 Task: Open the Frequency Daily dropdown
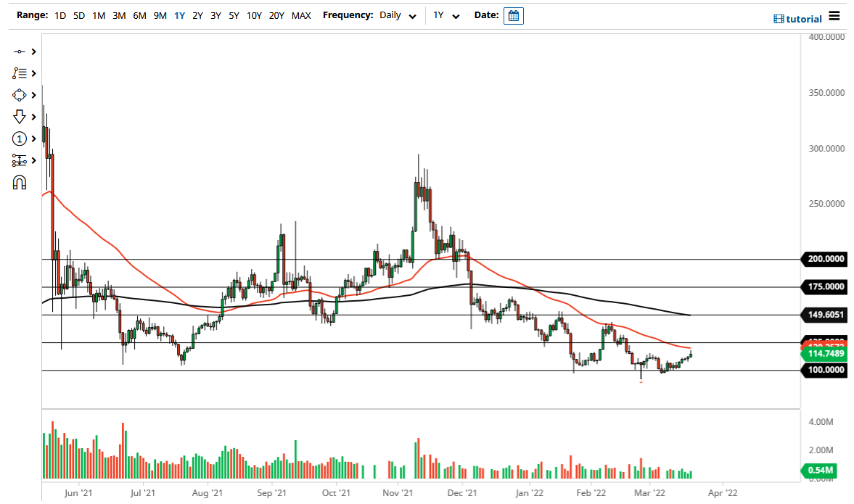[x=397, y=15]
